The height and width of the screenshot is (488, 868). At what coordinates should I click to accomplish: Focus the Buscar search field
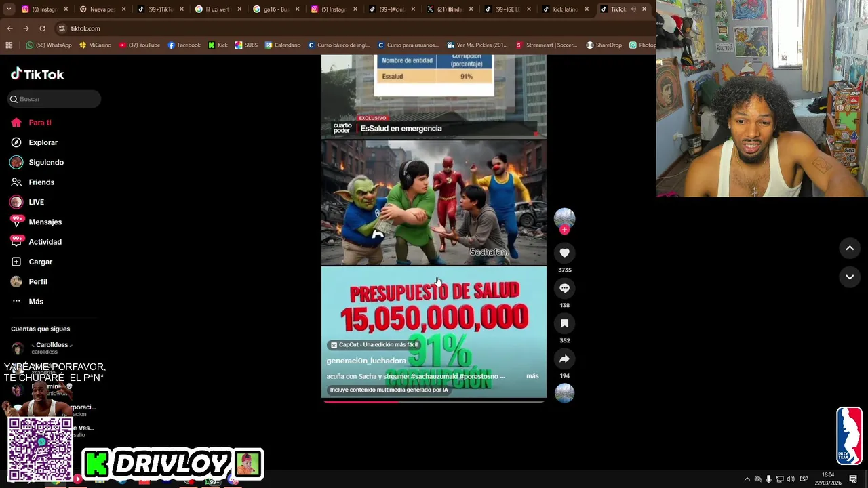(54, 99)
